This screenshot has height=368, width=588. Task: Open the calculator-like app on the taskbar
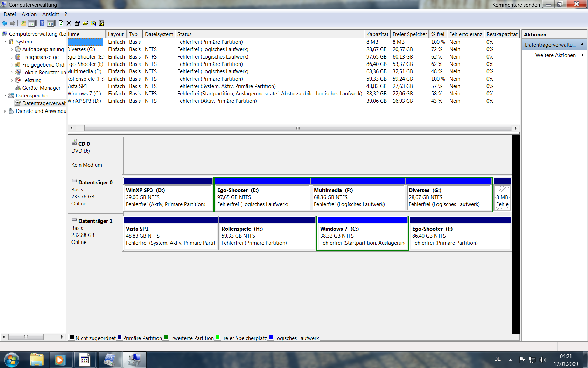coord(85,360)
